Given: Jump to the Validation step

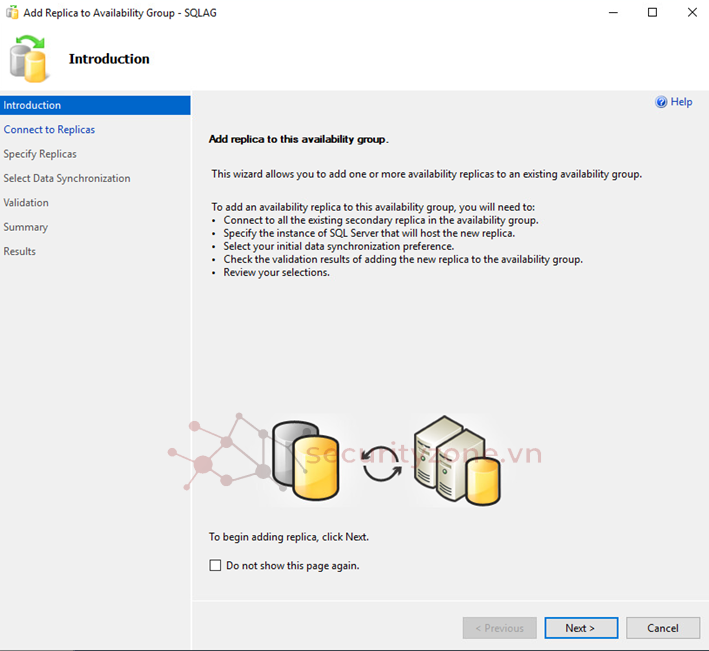Looking at the screenshot, I should pos(26,203).
